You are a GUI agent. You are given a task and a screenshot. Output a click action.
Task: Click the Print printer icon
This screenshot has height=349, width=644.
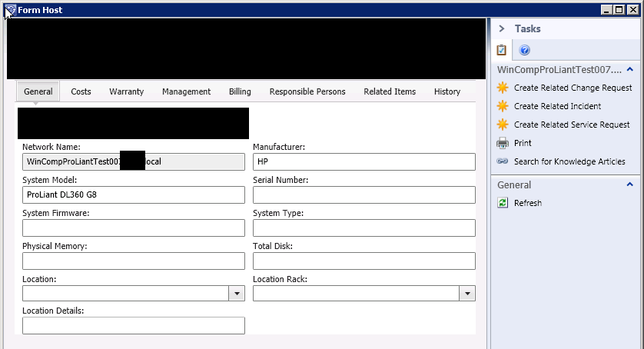click(503, 143)
